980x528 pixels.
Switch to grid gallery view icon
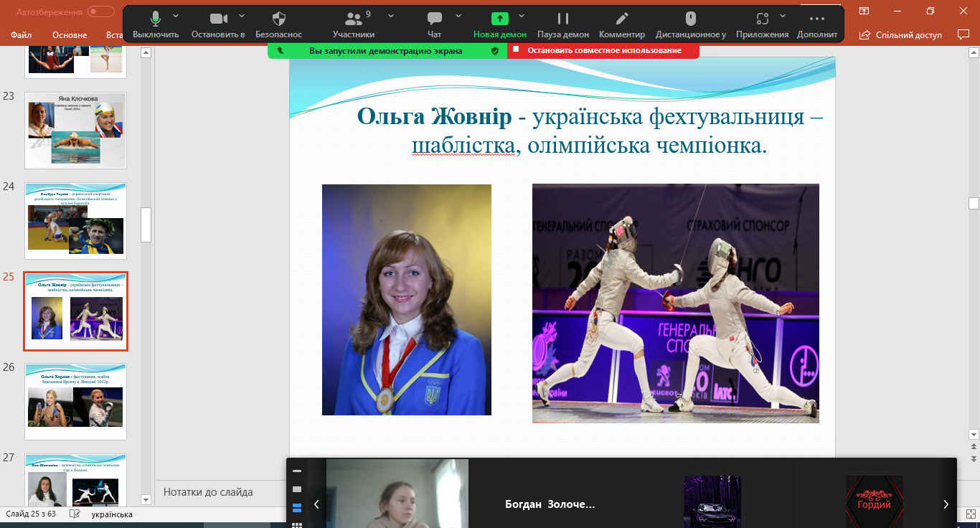pyautogui.click(x=297, y=525)
